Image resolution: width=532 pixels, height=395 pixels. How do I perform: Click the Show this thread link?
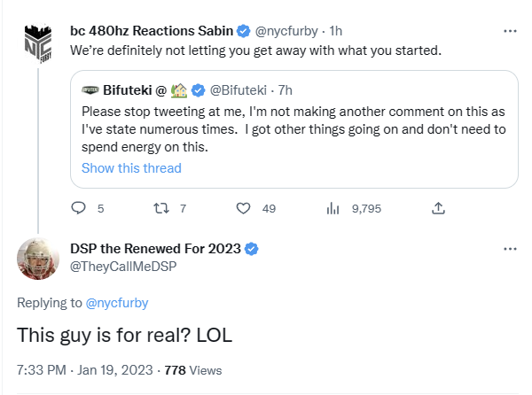131,168
